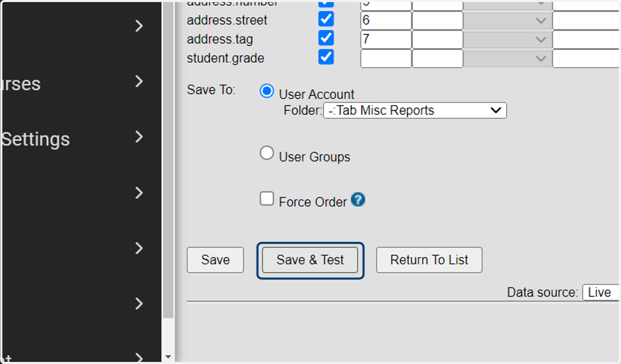Click the Force Order help question icon
Viewport: 621px width, 364px height.
[358, 200]
